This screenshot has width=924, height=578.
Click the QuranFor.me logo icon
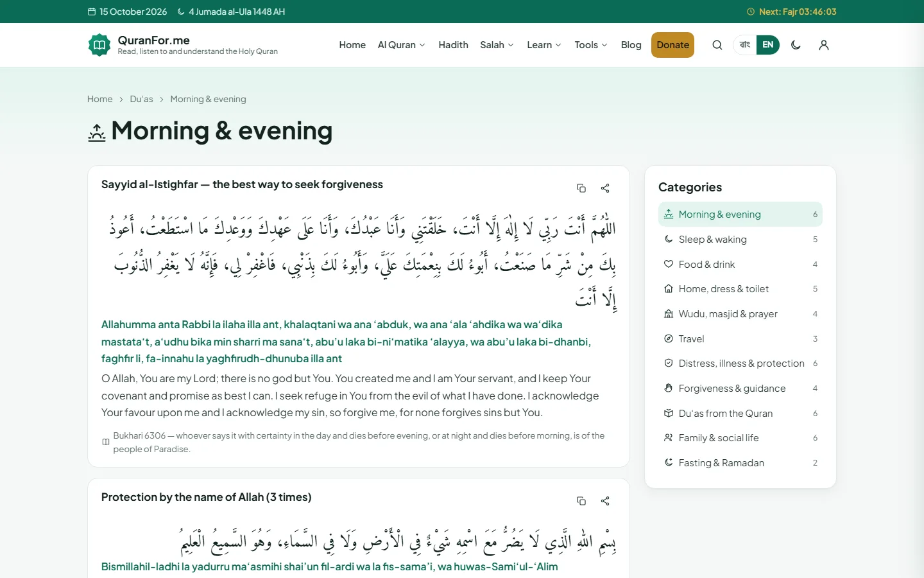[x=99, y=45]
